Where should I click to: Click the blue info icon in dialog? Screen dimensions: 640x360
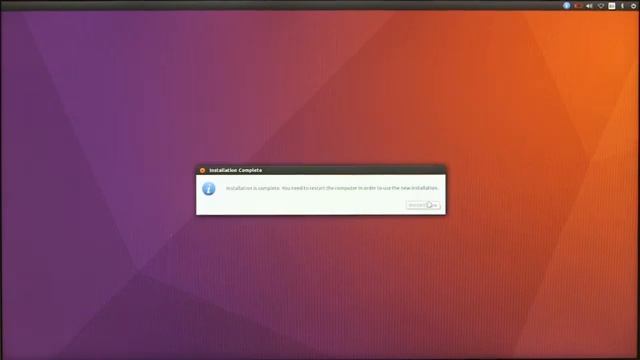coord(209,189)
